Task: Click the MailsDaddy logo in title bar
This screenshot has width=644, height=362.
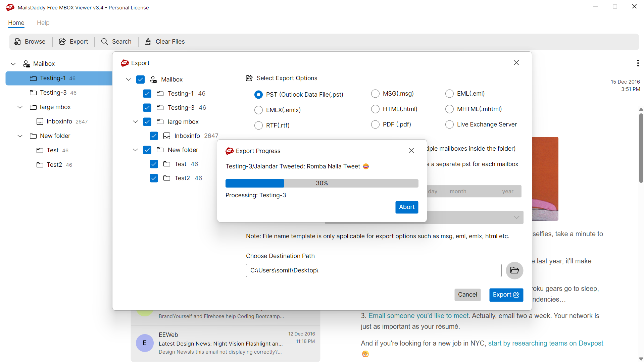Action: 10,7
